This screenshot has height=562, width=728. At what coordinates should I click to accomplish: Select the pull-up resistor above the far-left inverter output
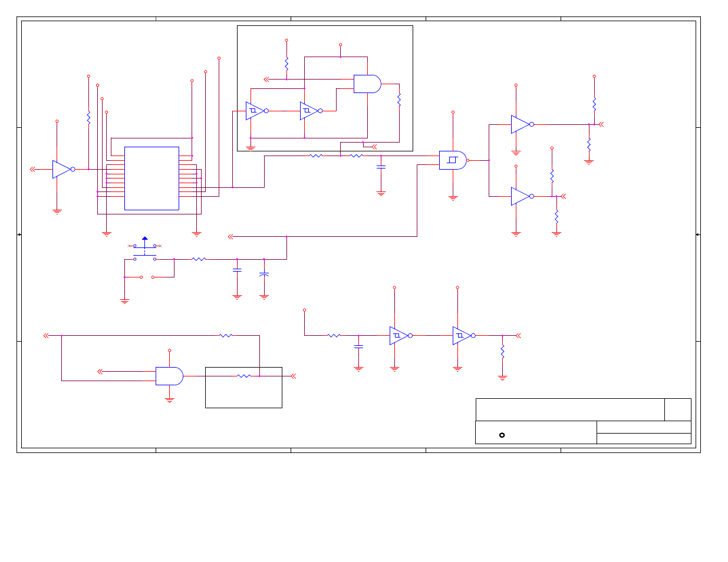(88, 117)
